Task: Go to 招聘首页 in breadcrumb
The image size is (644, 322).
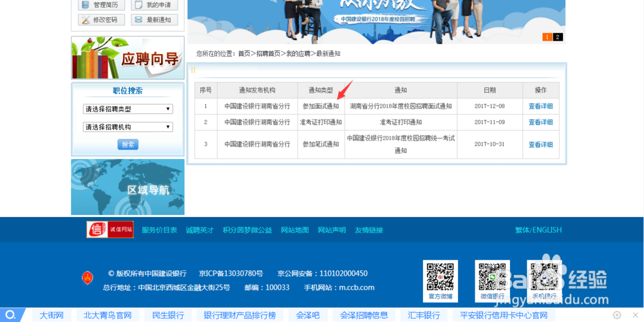Action: click(x=268, y=54)
